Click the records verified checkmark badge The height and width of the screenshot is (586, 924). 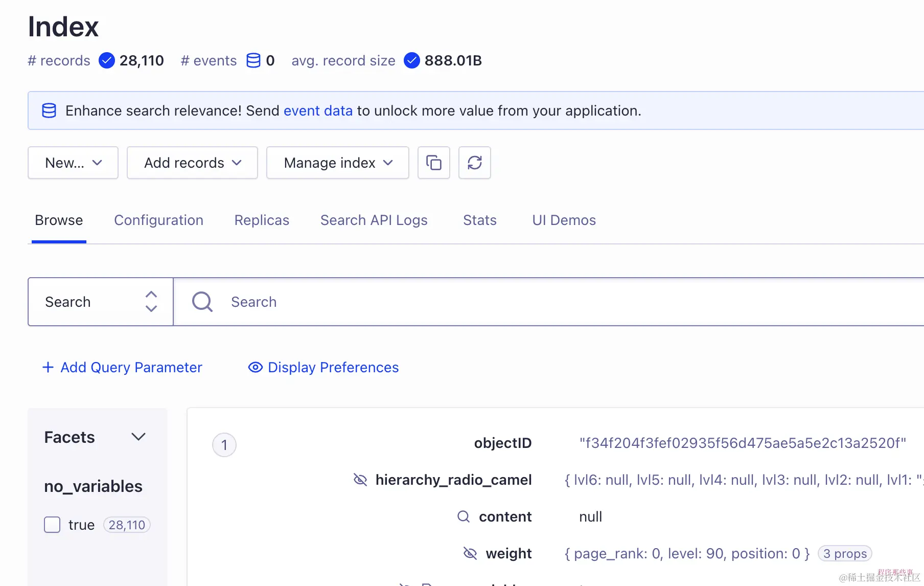(x=106, y=60)
